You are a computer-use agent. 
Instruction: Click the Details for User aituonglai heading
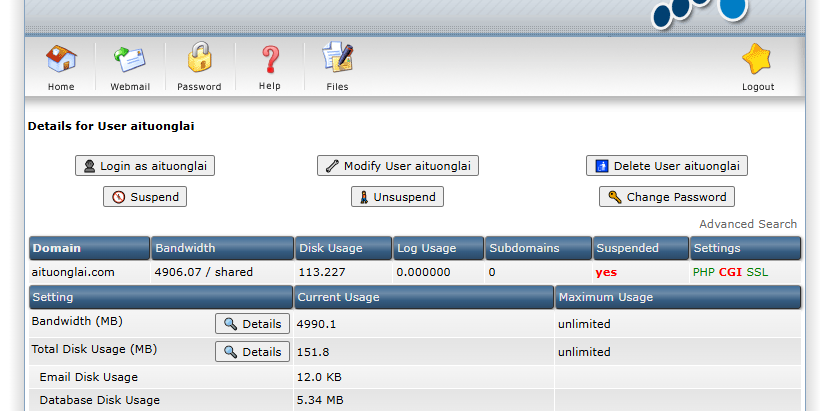(111, 126)
